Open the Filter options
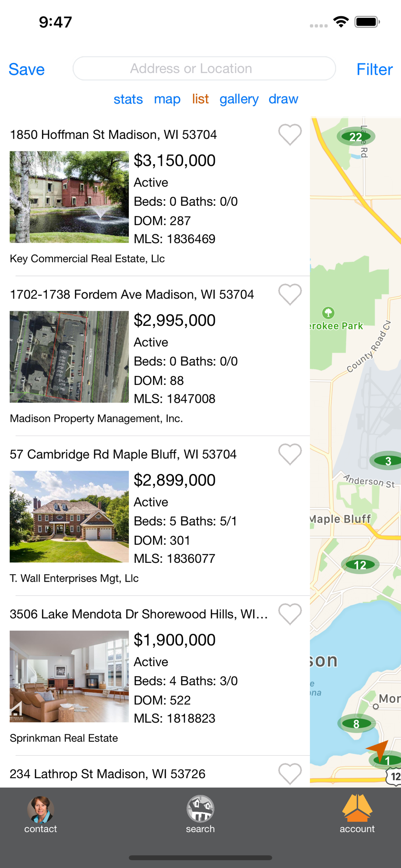The height and width of the screenshot is (868, 401). [374, 69]
